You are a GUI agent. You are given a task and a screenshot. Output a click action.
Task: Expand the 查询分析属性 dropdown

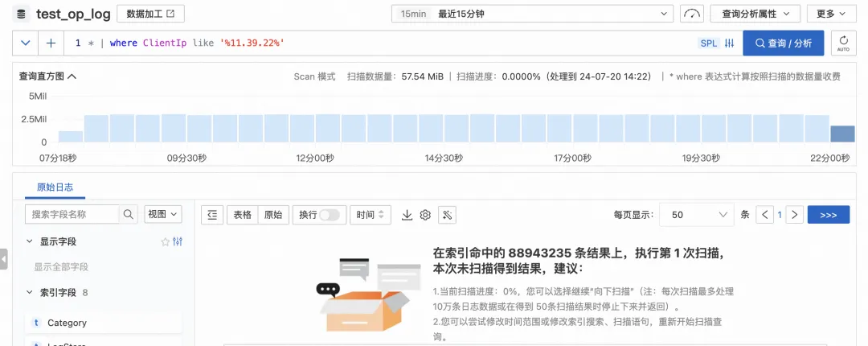[755, 14]
